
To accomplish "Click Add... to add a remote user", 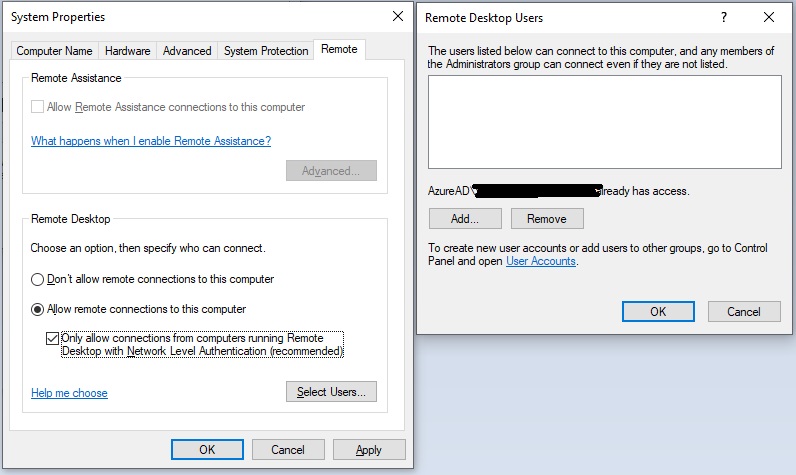I will [x=465, y=219].
